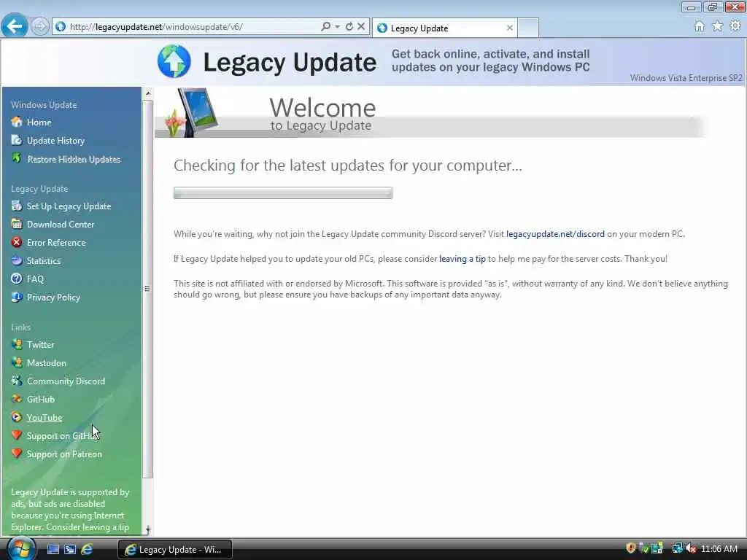Open the GitHub link
The image size is (747, 560).
click(x=41, y=399)
